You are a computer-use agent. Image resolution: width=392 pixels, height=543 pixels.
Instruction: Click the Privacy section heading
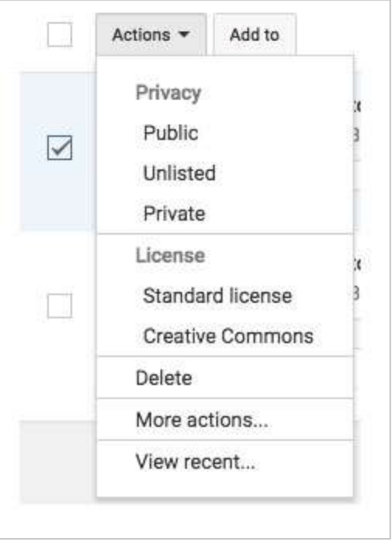[168, 93]
